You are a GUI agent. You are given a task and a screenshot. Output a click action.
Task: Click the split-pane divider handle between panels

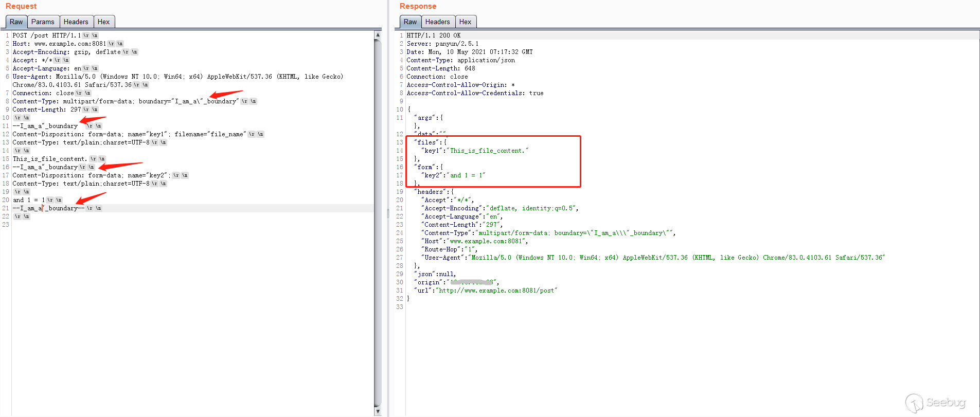pos(388,213)
